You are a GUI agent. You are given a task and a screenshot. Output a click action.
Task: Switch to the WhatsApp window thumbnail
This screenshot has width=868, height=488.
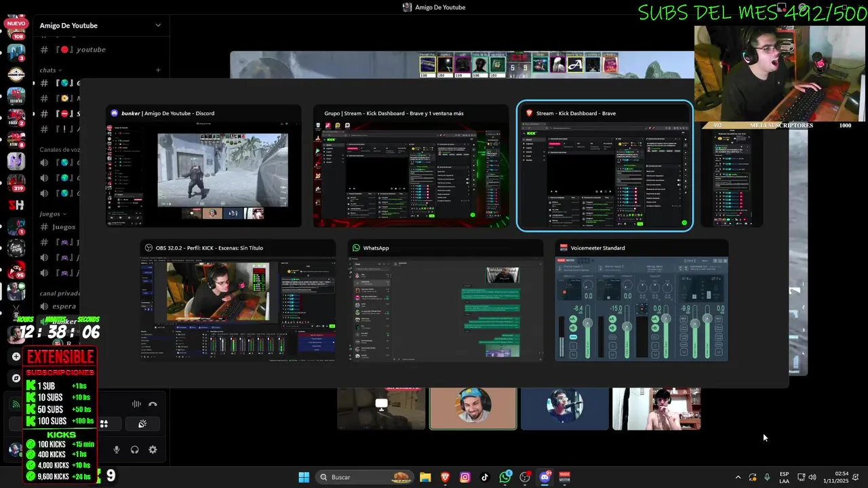tap(446, 301)
